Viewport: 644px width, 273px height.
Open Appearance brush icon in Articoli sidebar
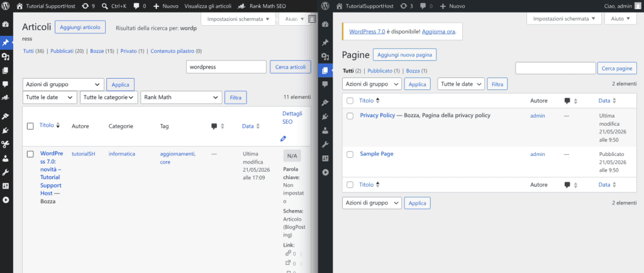(x=6, y=116)
